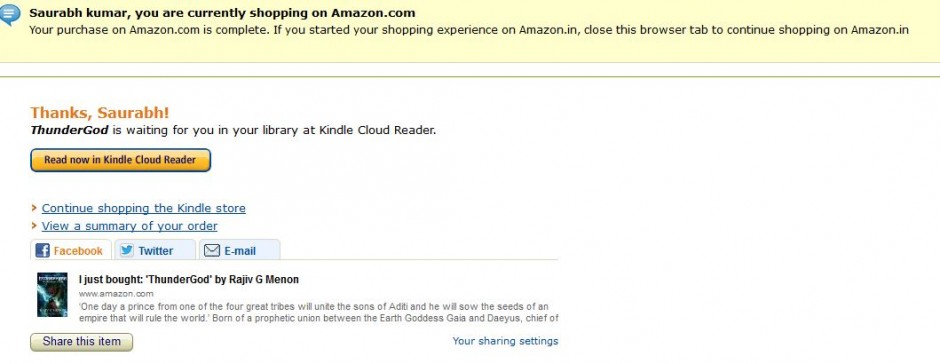Image resolution: width=940 pixels, height=364 pixels.
Task: Open Your sharing settings link
Action: click(x=505, y=341)
